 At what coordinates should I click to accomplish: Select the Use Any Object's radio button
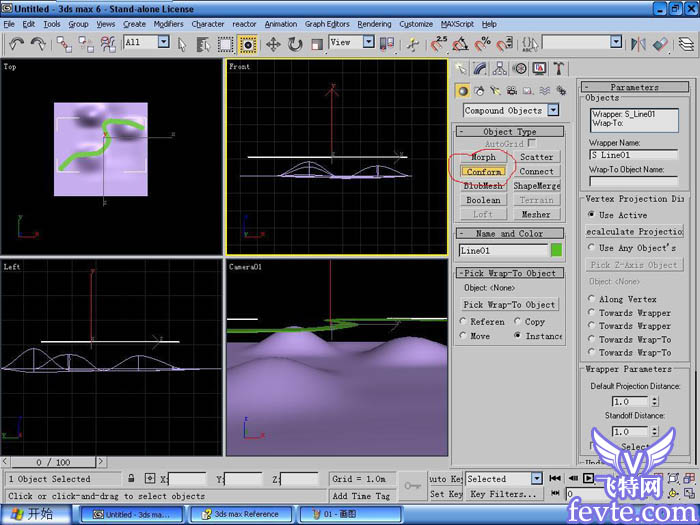pos(592,248)
